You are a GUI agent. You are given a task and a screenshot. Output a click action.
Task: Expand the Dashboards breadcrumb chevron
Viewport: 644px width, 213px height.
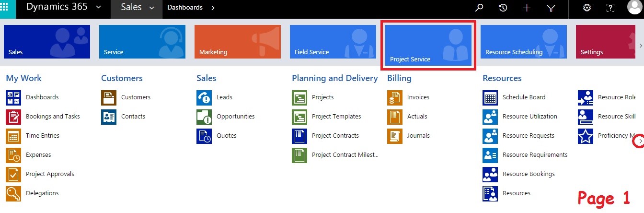tap(213, 8)
